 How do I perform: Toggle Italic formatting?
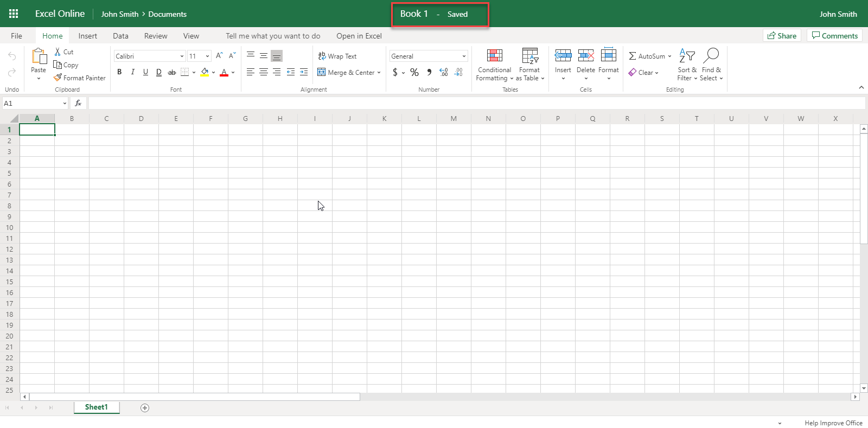pos(132,72)
